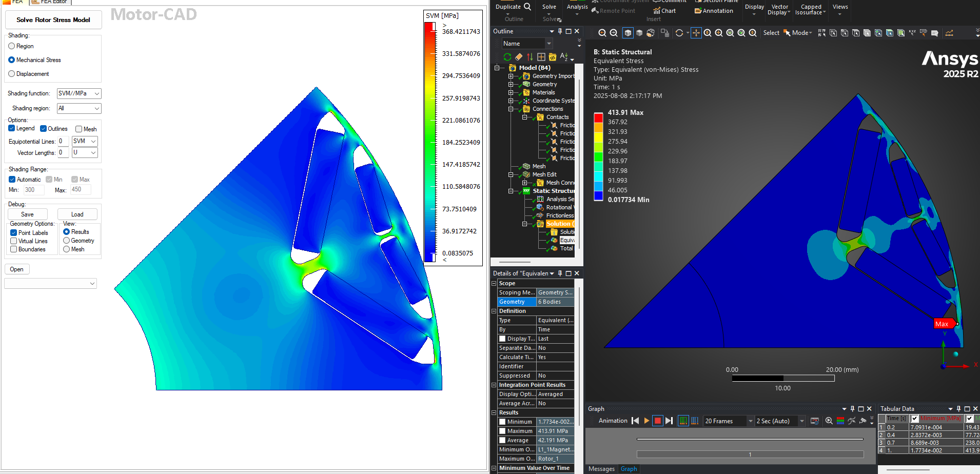Viewport: 980px width, 474px height.
Task: Expand the Materials tree node
Action: (x=511, y=92)
